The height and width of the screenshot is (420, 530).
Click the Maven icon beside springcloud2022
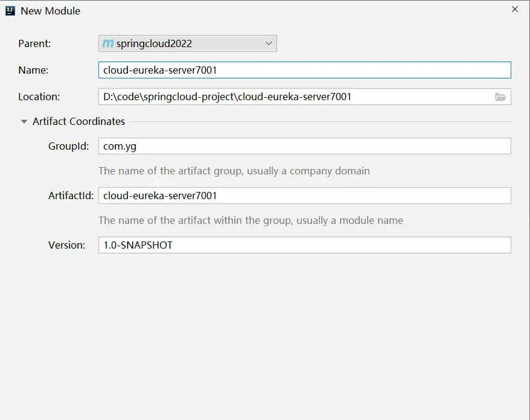click(x=109, y=43)
